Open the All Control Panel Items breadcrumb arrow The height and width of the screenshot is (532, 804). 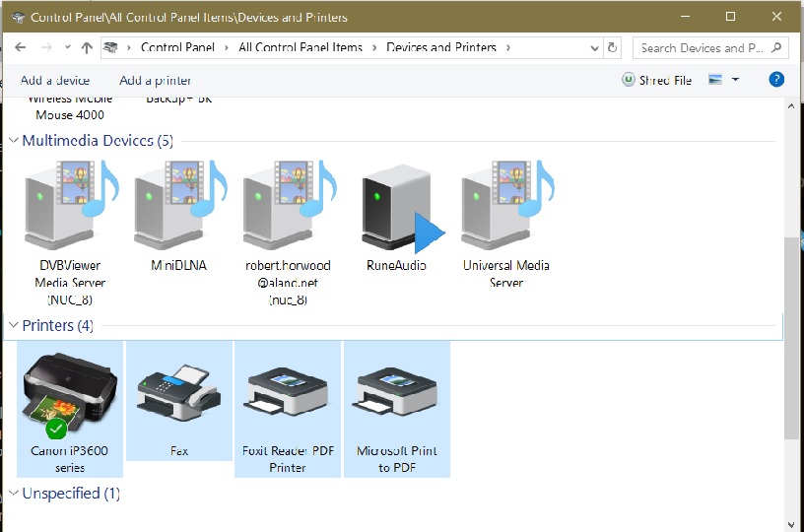[x=374, y=47]
